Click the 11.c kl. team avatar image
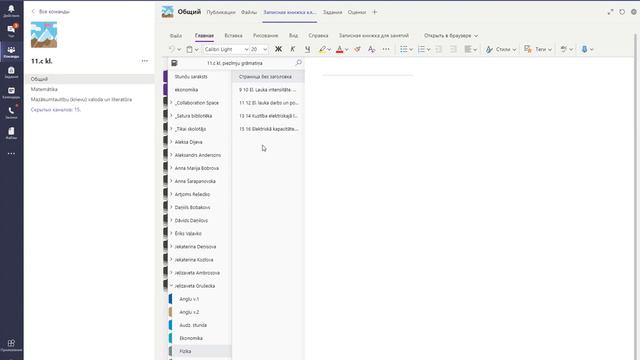Image resolution: width=640 pixels, height=360 pixels. click(x=44, y=35)
